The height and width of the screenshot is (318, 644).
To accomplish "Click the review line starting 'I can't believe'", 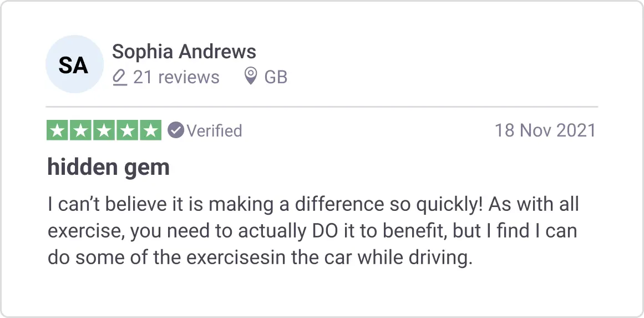I will point(313,204).
